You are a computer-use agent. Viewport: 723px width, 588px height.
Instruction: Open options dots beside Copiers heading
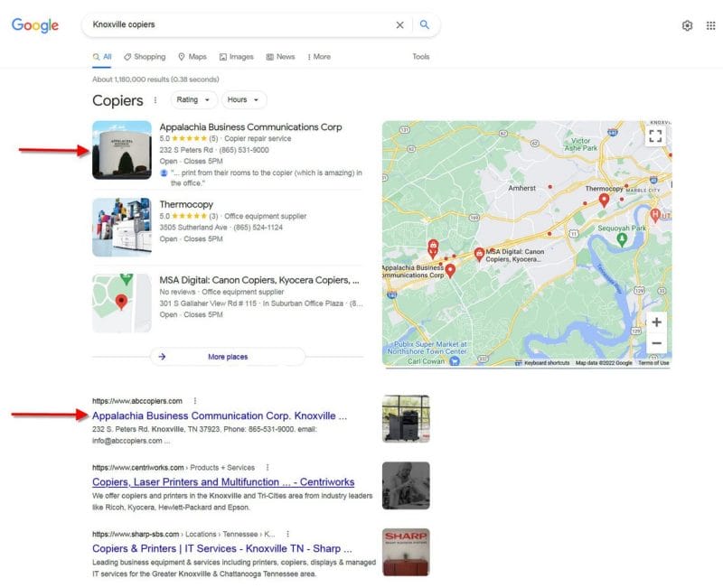(x=155, y=100)
